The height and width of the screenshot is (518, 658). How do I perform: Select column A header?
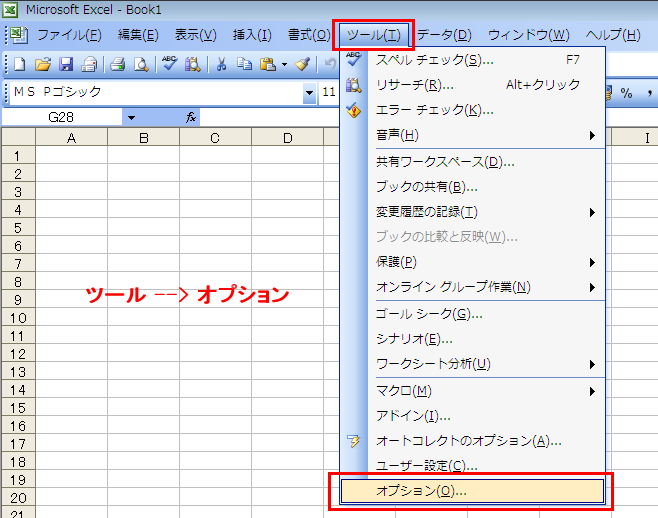pyautogui.click(x=71, y=138)
